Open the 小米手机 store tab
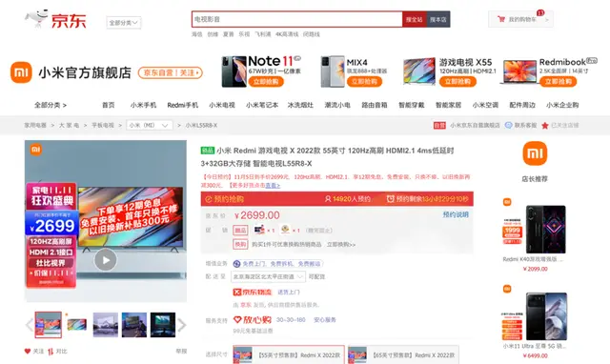The height and width of the screenshot is (364, 610). pyautogui.click(x=143, y=105)
